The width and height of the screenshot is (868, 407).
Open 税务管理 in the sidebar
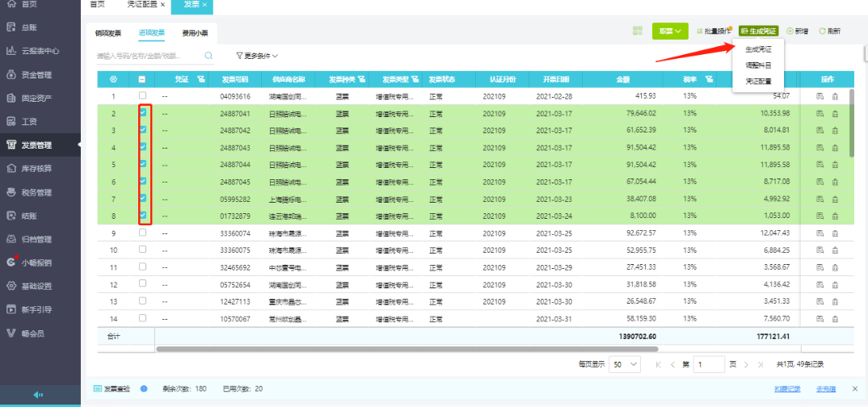tap(36, 192)
